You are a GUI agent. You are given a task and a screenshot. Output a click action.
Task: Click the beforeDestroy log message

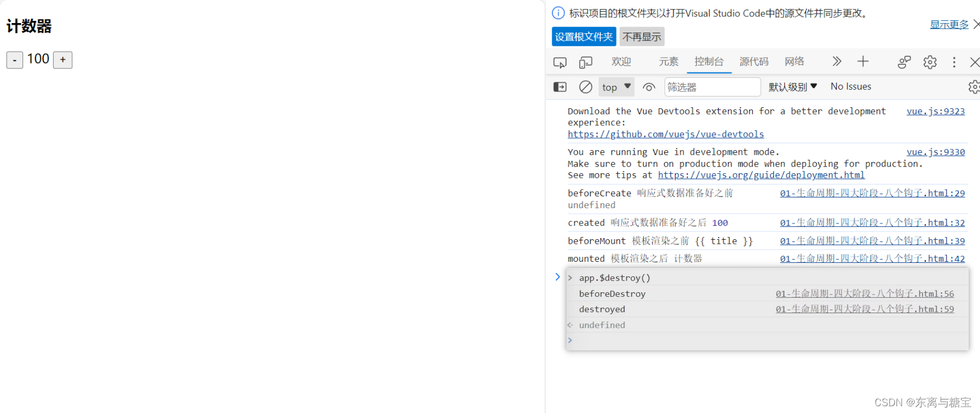coord(612,293)
